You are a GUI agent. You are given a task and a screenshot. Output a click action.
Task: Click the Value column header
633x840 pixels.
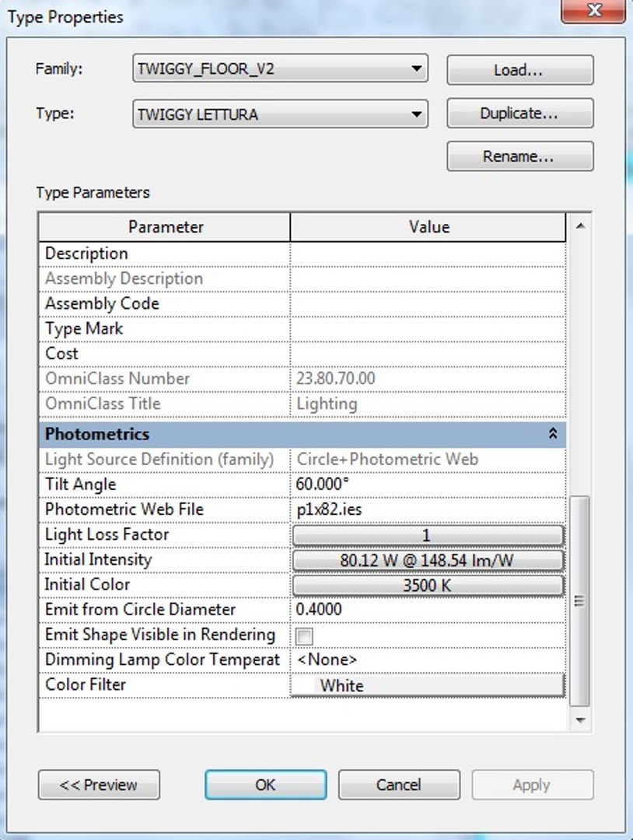pyautogui.click(x=428, y=226)
